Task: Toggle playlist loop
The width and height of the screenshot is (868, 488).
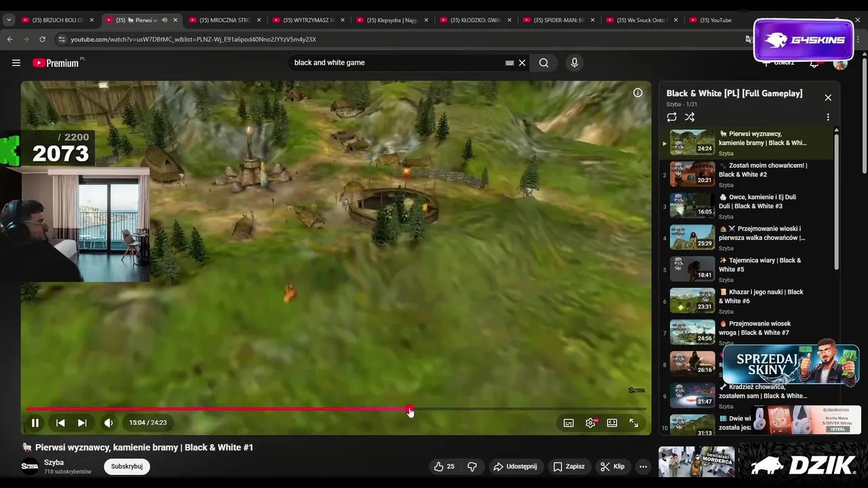Action: tap(672, 117)
